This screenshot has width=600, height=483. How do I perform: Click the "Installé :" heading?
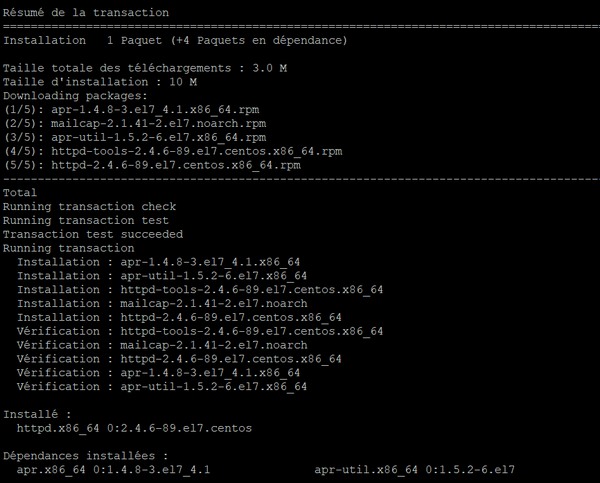pyautogui.click(x=38, y=414)
